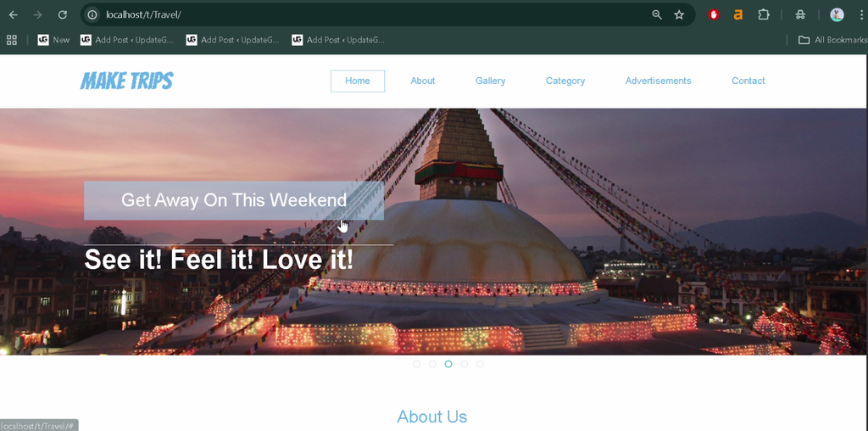
Task: Open the first 'Add Post ‹ UpdateG...' bookmark
Action: [x=127, y=40]
